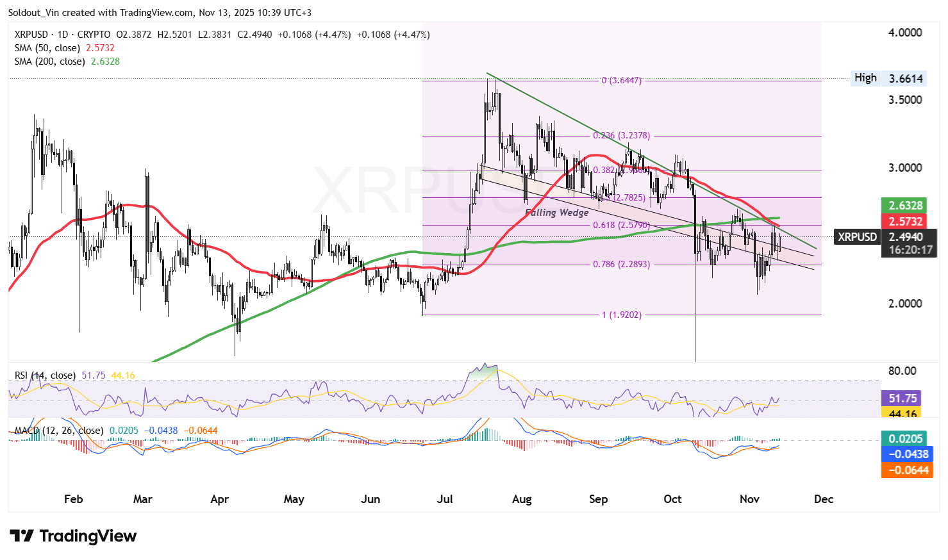The image size is (948, 560).
Task: Click the Falling Wedge text annotation
Action: click(556, 212)
